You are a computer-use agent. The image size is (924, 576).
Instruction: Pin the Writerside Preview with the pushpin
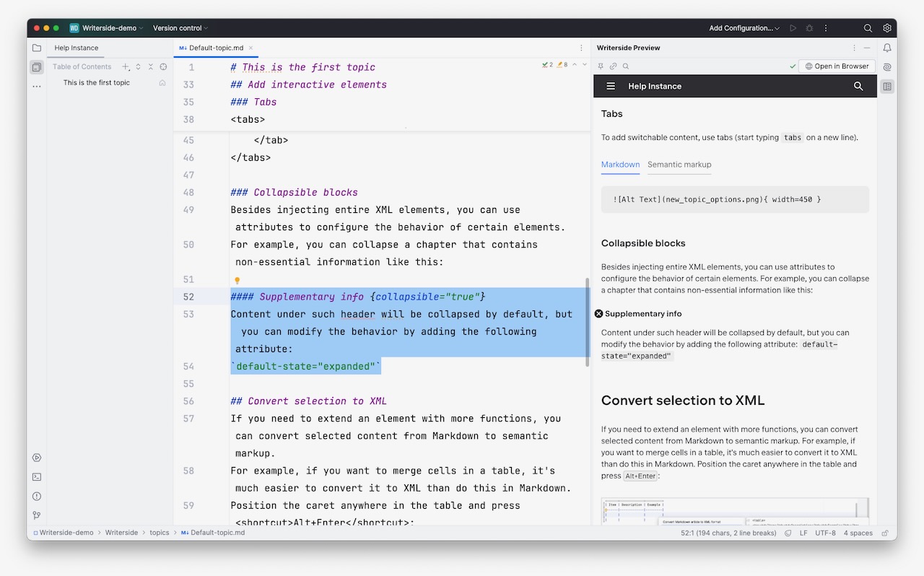pos(601,66)
